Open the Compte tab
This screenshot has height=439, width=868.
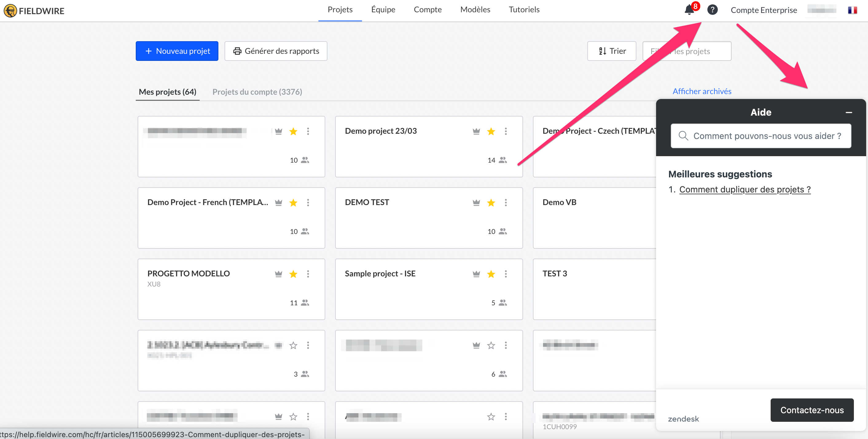[x=428, y=10]
